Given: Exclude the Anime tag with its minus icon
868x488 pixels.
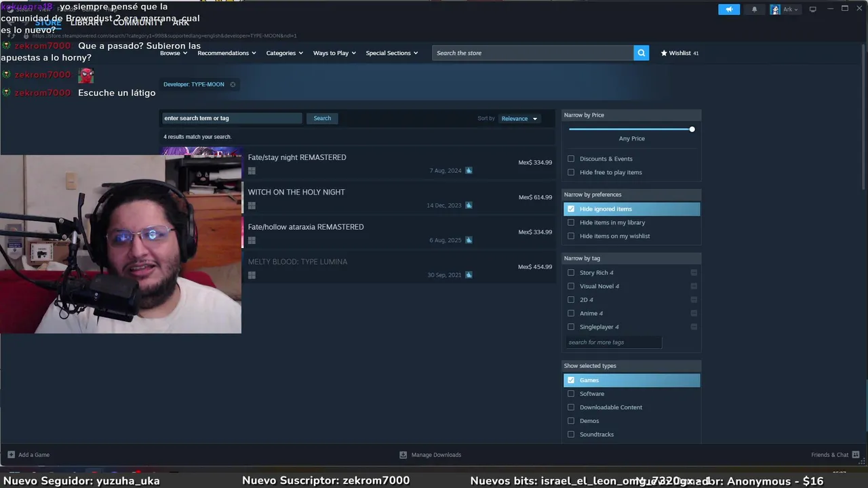Looking at the screenshot, I should point(694,313).
